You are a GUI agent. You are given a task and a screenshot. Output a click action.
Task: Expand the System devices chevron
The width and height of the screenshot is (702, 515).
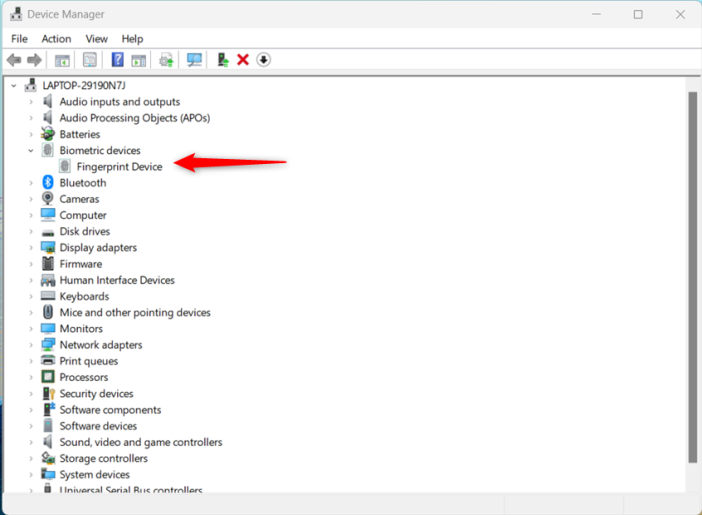(x=31, y=474)
